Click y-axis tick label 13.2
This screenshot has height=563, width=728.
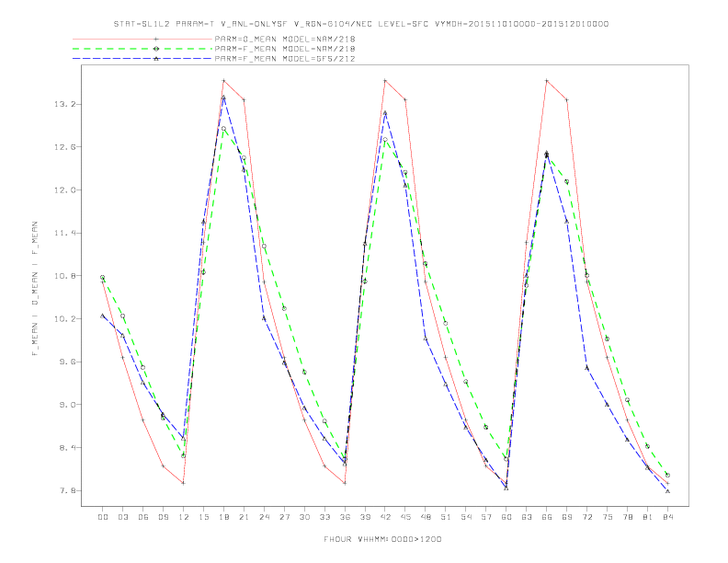(x=64, y=104)
